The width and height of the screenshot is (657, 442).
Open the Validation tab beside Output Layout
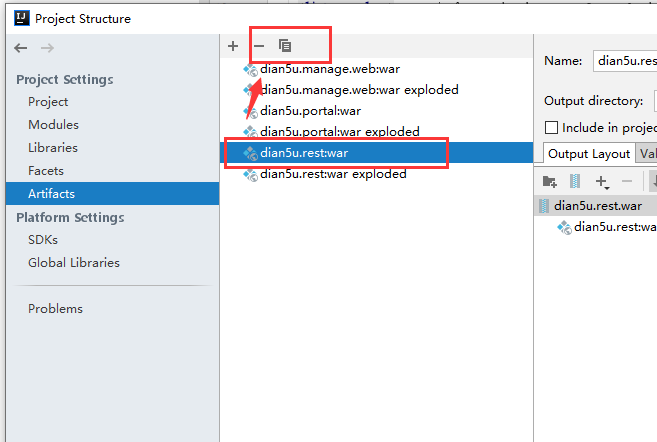647,153
